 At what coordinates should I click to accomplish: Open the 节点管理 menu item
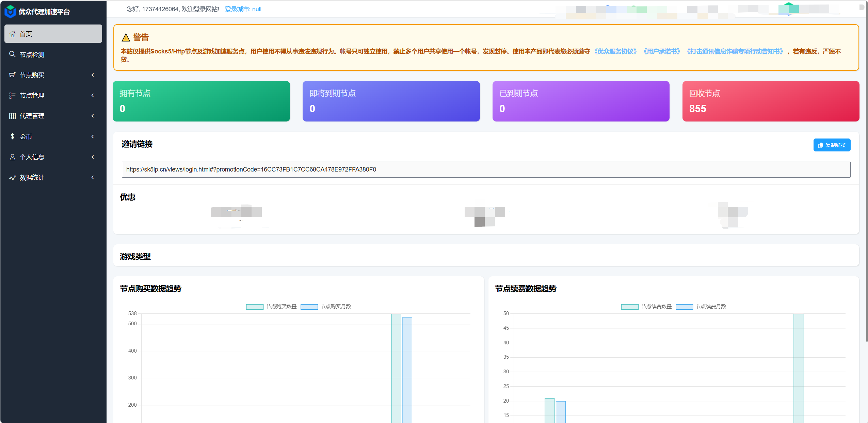(53, 95)
